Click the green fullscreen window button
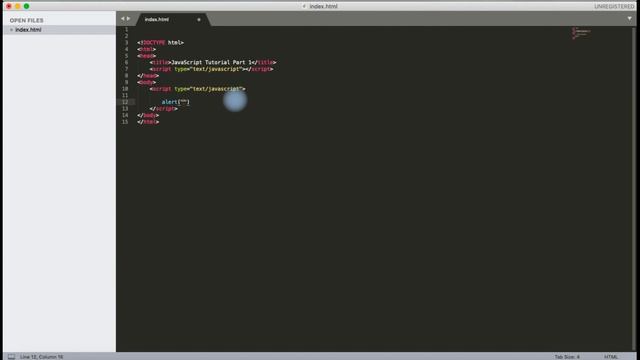Image resolution: width=640 pixels, height=360 pixels. (x=27, y=6)
